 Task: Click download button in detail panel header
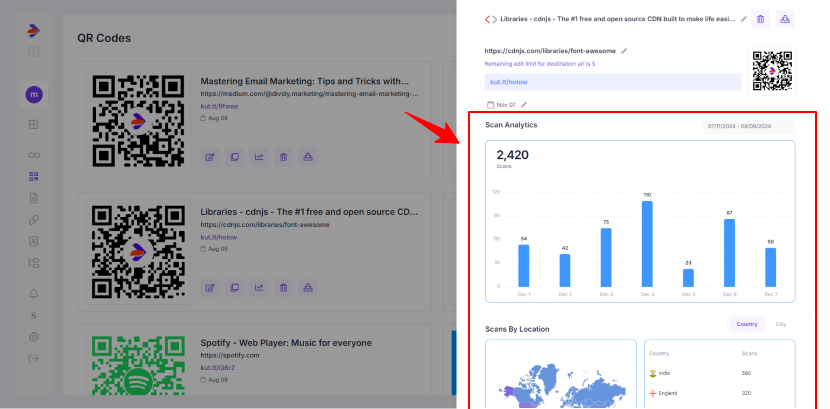[785, 19]
